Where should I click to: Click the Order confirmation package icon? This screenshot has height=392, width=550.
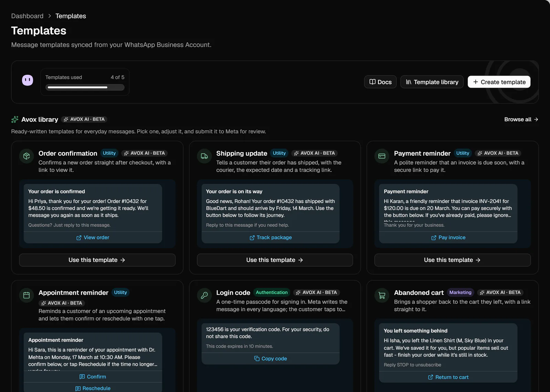[26, 156]
